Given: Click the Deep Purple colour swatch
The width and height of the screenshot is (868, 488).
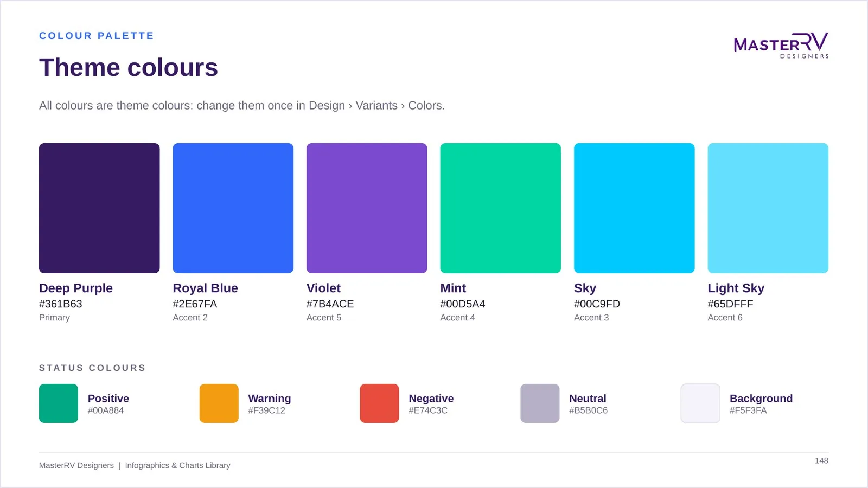Looking at the screenshot, I should tap(99, 208).
